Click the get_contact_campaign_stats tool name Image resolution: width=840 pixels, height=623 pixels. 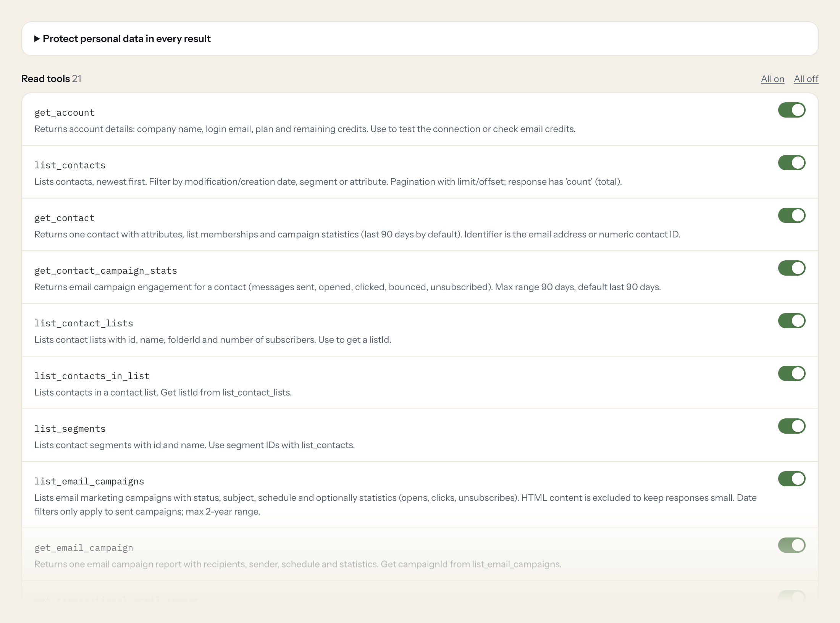pyautogui.click(x=106, y=271)
